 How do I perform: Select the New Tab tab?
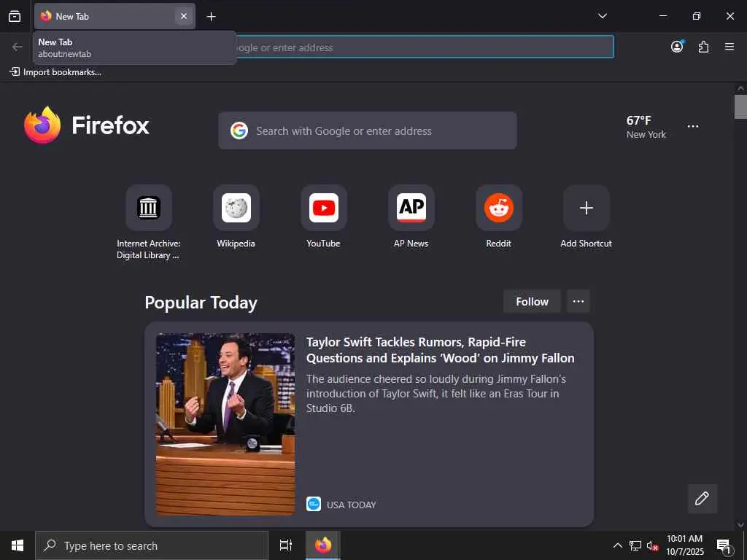pyautogui.click(x=115, y=16)
